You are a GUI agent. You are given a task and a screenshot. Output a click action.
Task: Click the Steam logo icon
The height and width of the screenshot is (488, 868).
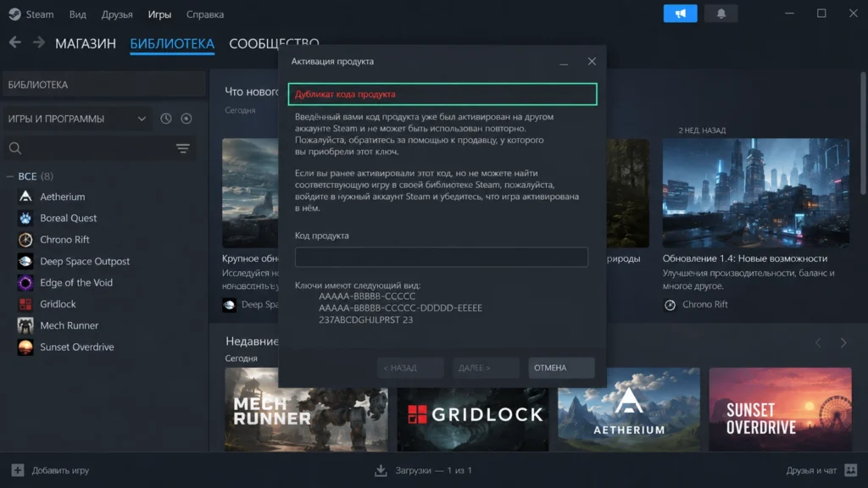pos(15,14)
